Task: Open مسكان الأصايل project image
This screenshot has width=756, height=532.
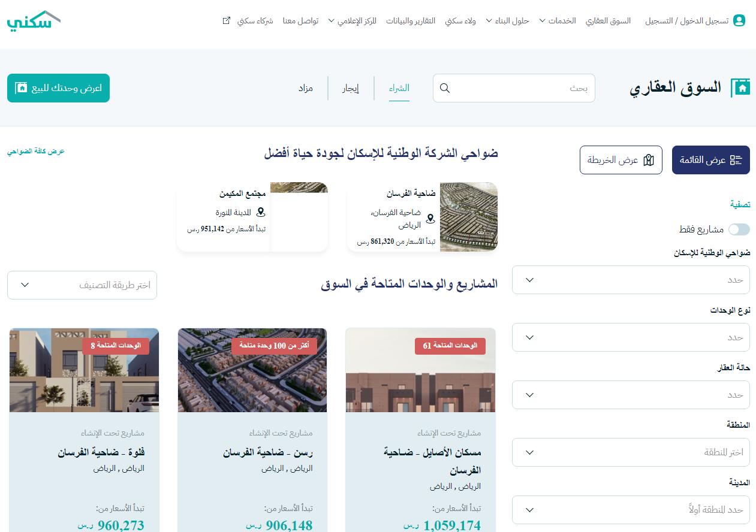Action: coord(421,370)
